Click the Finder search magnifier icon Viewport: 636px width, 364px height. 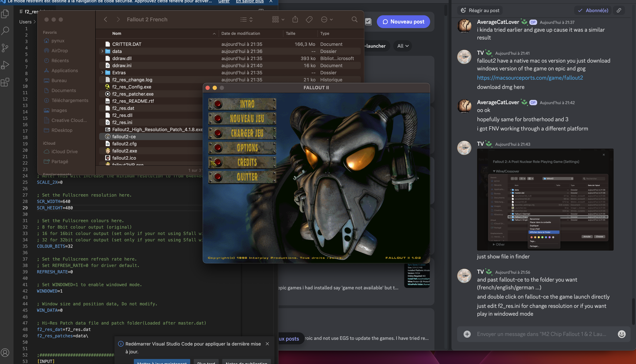(x=354, y=20)
